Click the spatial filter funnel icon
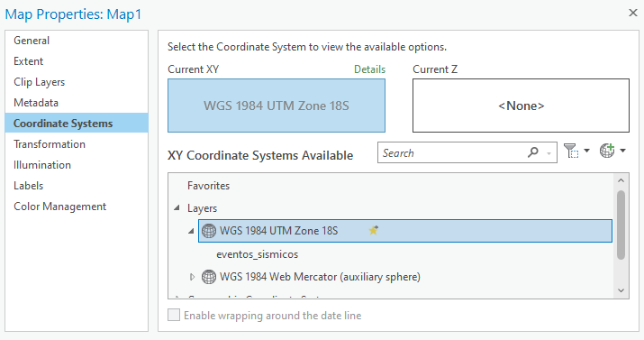Screen dimensions: 644x340 click(571, 151)
